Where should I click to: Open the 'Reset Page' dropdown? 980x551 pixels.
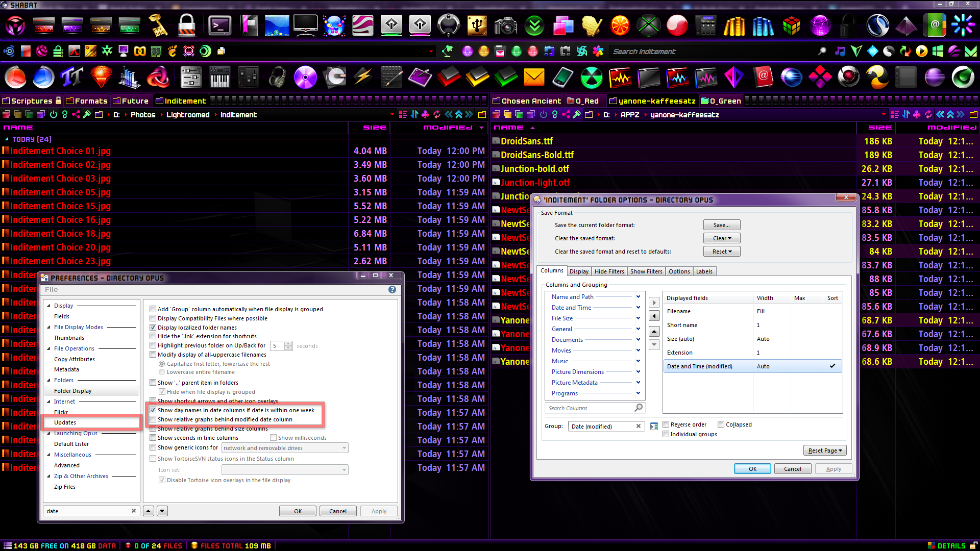[x=825, y=450]
